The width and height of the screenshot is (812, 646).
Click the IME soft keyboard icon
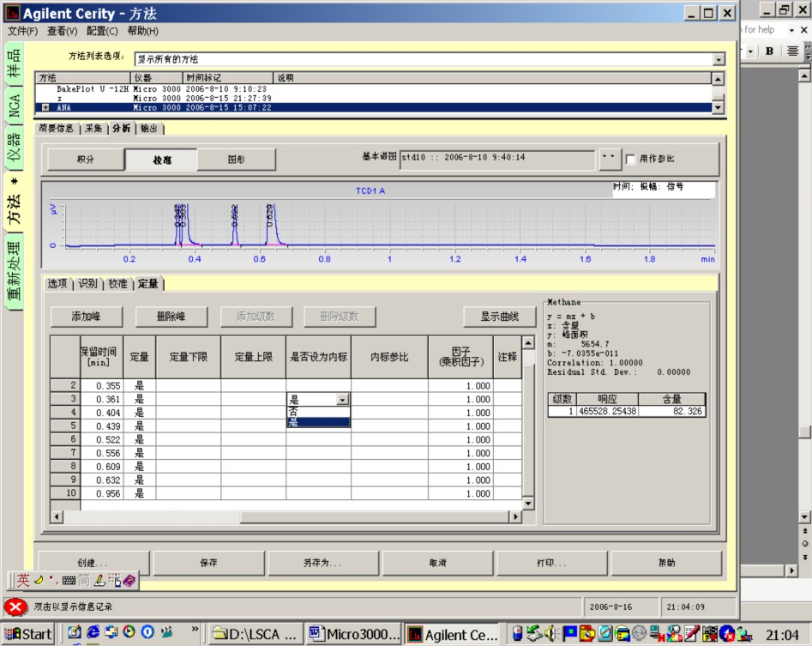click(69, 580)
